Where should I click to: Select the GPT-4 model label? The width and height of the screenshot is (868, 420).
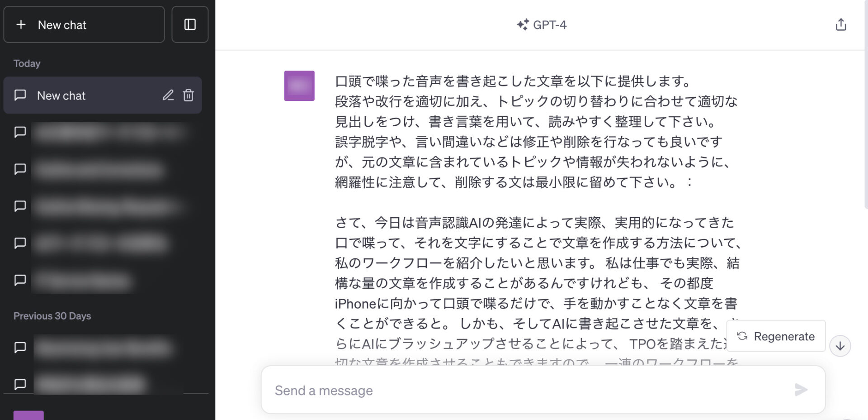(542, 25)
